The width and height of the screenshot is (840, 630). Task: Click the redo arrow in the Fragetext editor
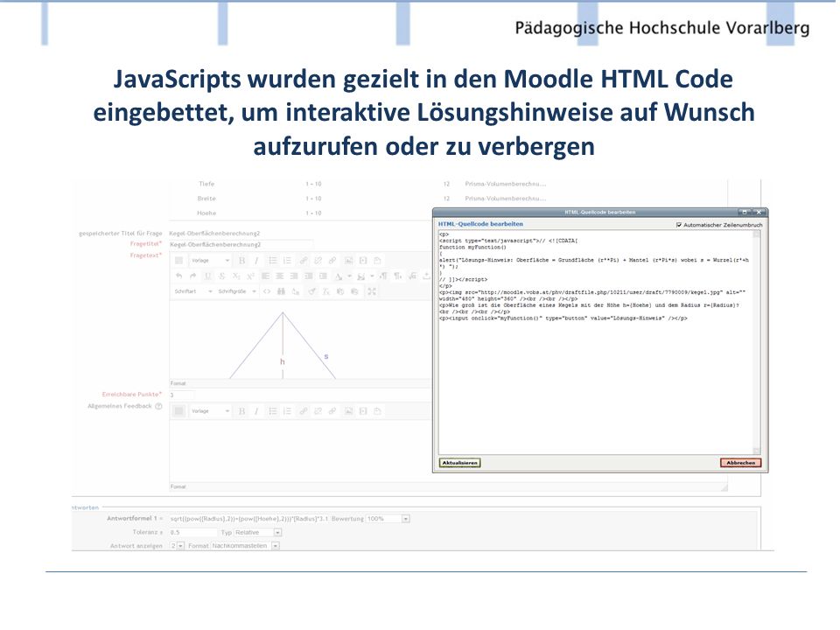coord(192,276)
